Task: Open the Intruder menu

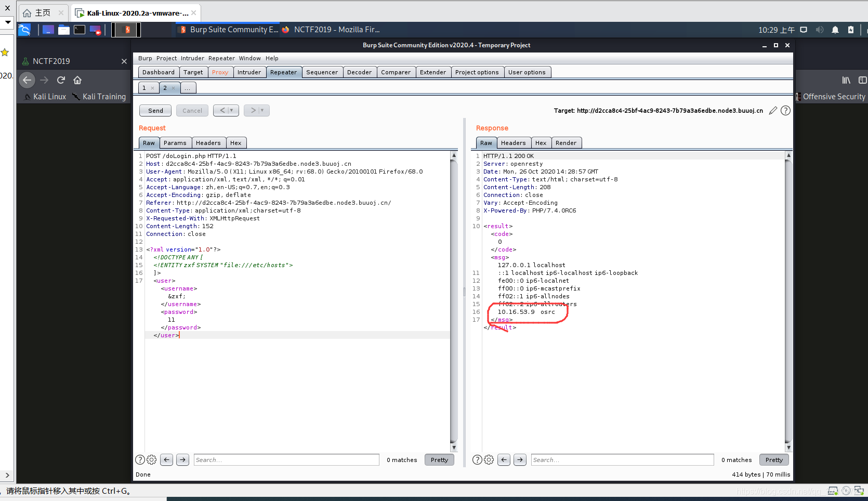Action: tap(192, 58)
